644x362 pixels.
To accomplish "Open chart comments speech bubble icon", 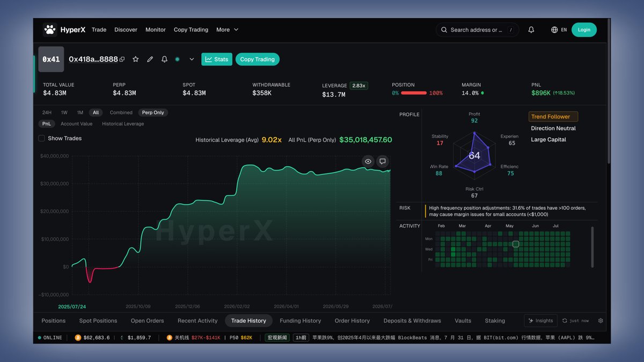I will (x=383, y=161).
